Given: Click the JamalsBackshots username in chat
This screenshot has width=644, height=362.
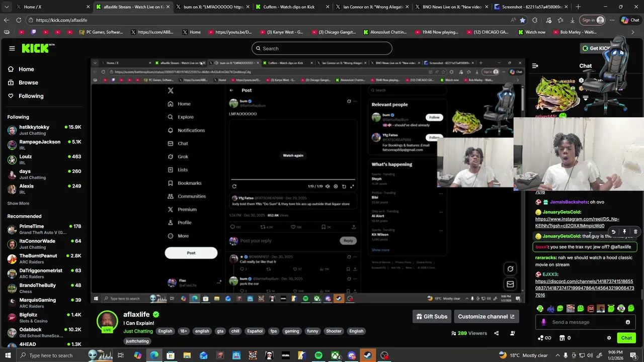Looking at the screenshot, I should click(x=569, y=202).
